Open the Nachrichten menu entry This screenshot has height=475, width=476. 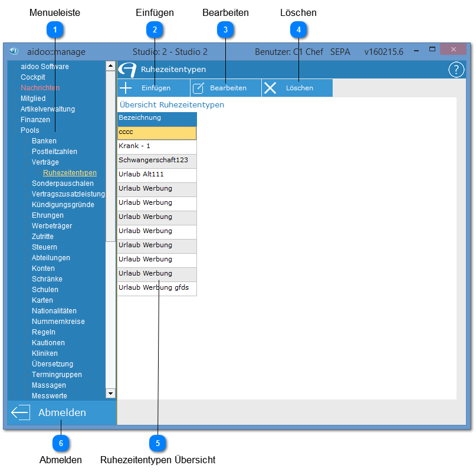40,88
